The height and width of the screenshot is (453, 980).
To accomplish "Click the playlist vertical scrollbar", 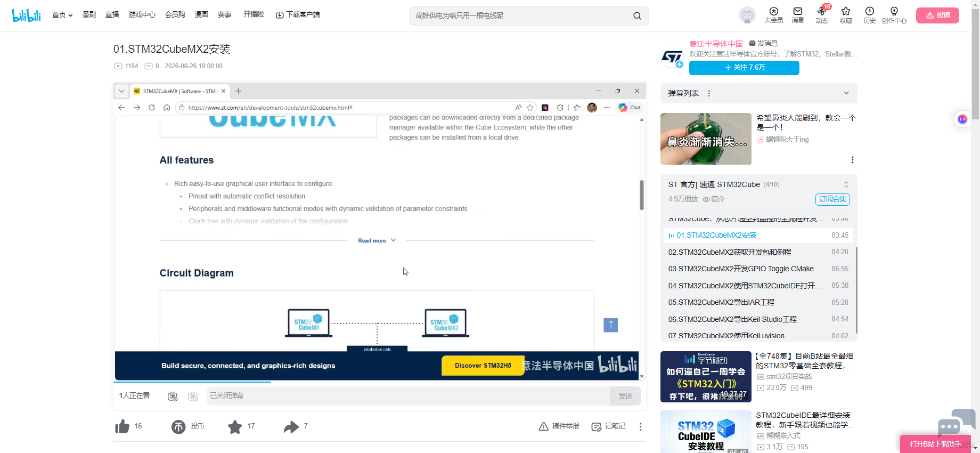I will [x=856, y=290].
